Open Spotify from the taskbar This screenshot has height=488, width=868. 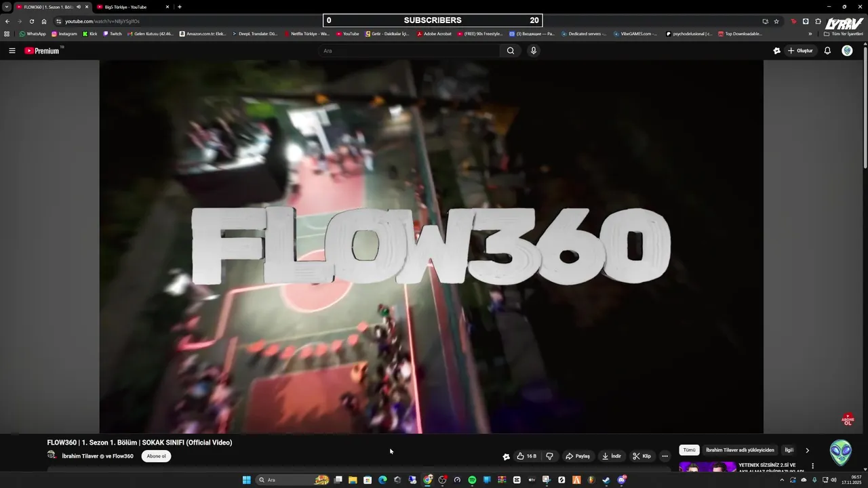point(472,480)
